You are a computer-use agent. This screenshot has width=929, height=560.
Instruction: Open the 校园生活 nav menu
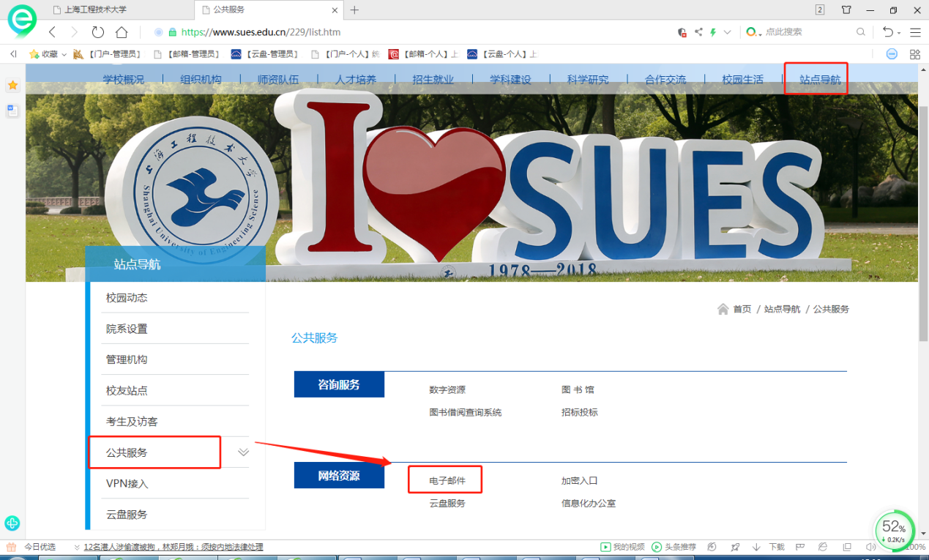pyautogui.click(x=743, y=80)
